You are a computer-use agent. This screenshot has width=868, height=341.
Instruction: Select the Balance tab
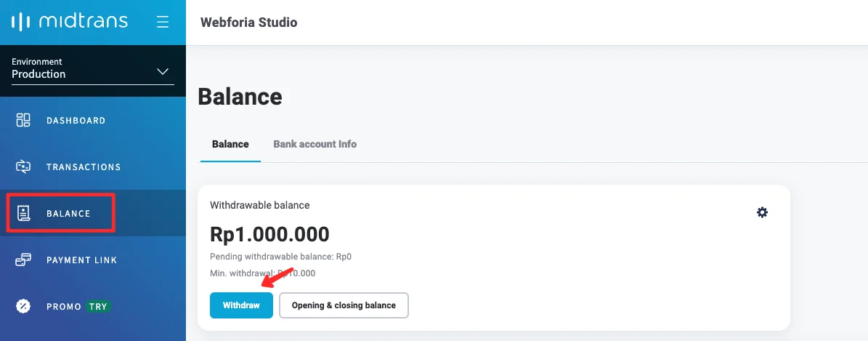pos(230,144)
